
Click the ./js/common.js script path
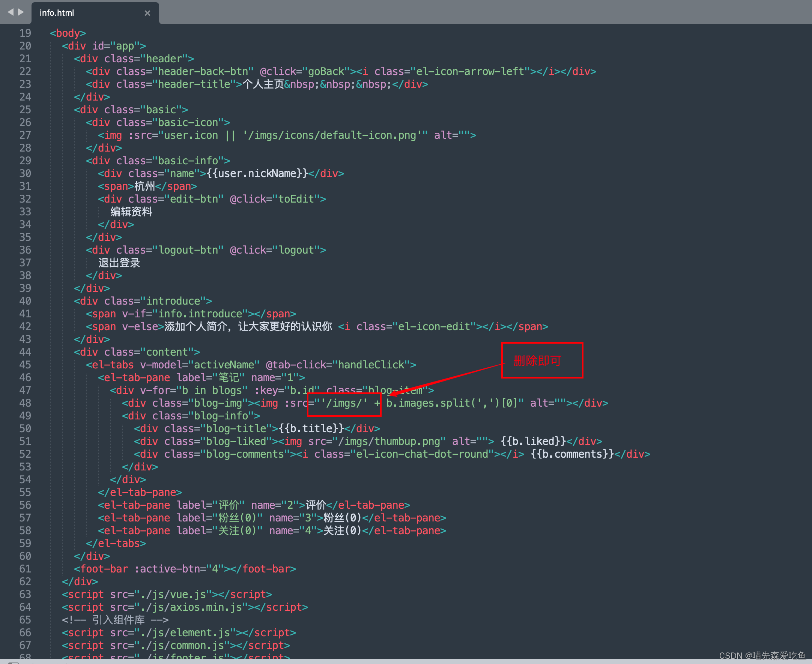182,645
